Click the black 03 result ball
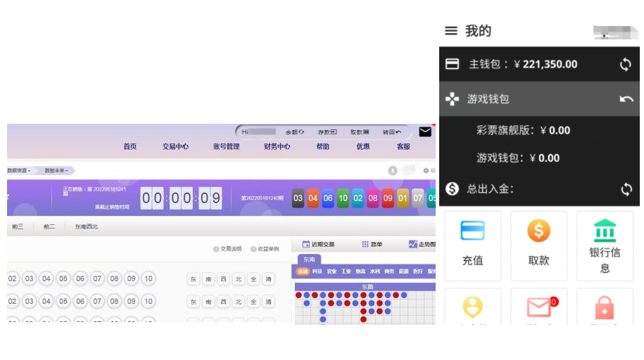The image size is (644, 360). (298, 198)
